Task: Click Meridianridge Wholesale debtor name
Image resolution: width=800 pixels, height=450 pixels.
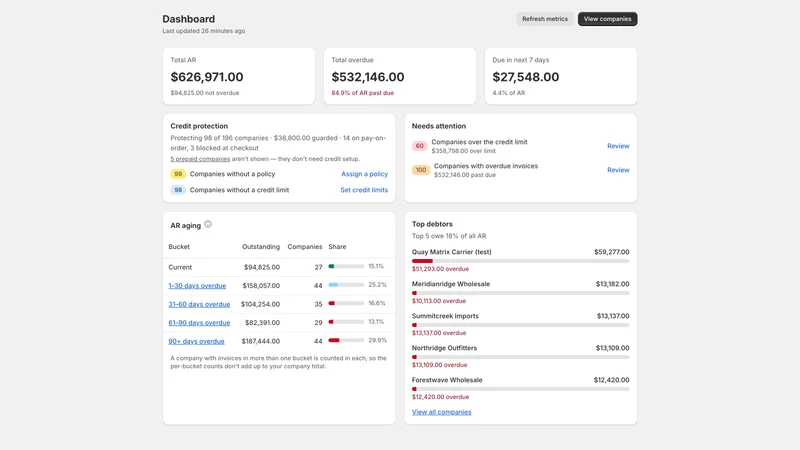Action: tap(451, 284)
